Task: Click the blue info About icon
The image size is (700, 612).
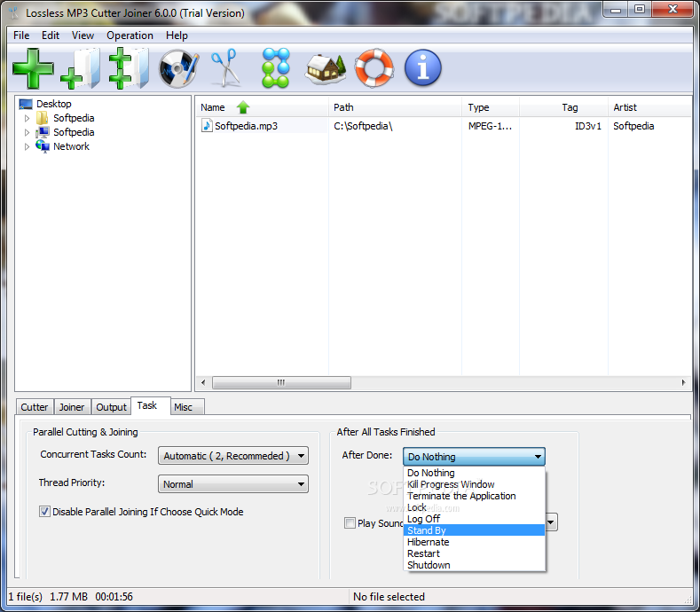Action: tap(423, 67)
